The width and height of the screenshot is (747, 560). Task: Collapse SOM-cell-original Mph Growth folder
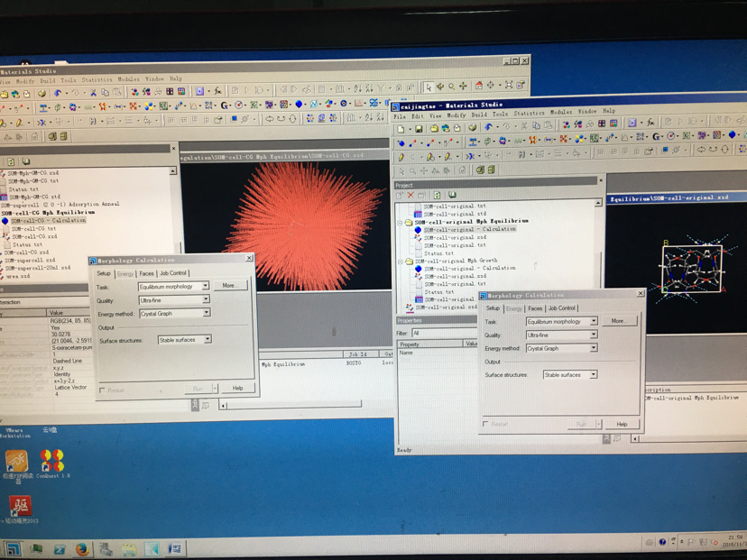tap(401, 262)
